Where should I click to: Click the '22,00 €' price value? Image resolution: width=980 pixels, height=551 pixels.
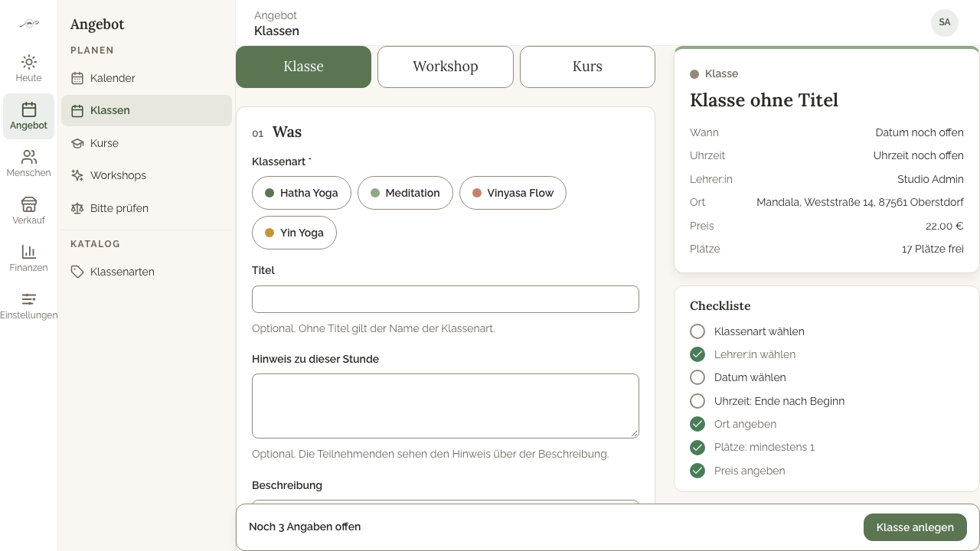pyautogui.click(x=945, y=226)
